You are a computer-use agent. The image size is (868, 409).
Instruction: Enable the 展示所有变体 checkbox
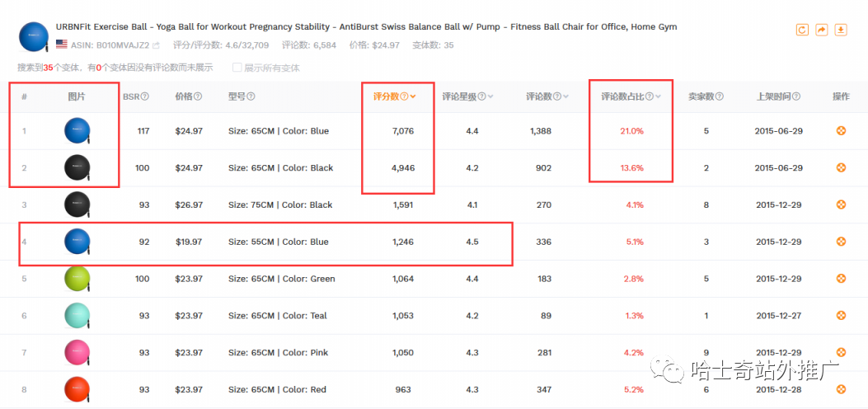tap(237, 68)
